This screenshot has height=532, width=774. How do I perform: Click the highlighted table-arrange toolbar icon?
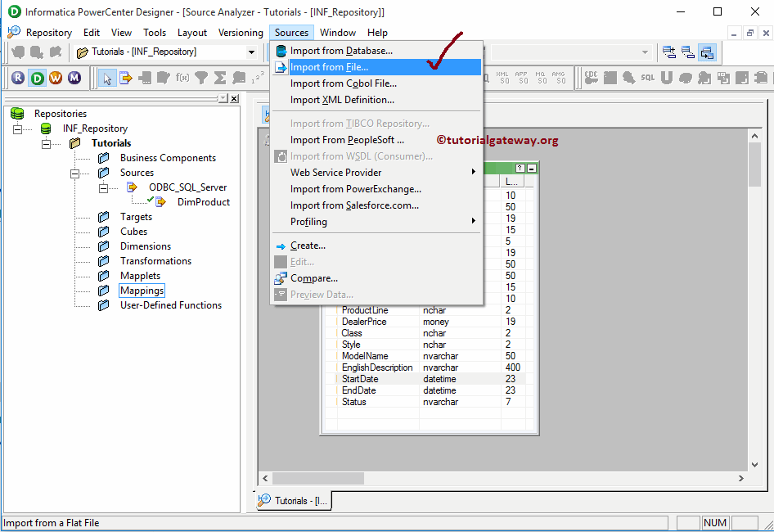pyautogui.click(x=707, y=52)
